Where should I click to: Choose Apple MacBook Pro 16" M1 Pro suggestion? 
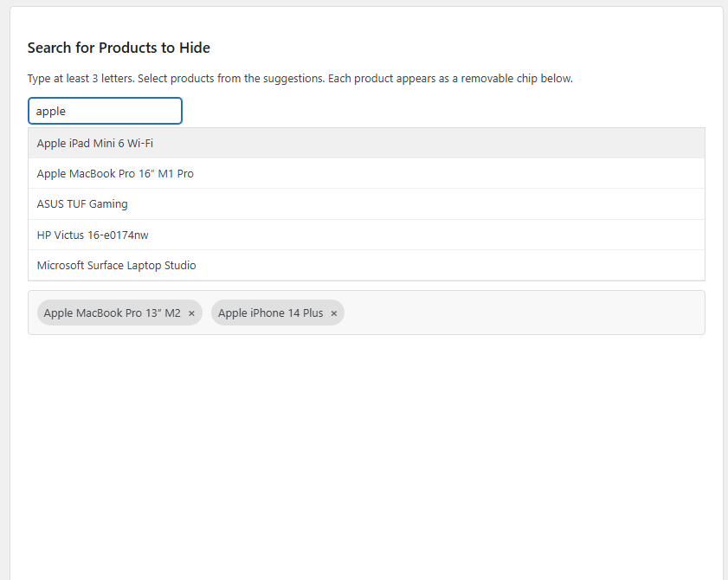tap(366, 174)
